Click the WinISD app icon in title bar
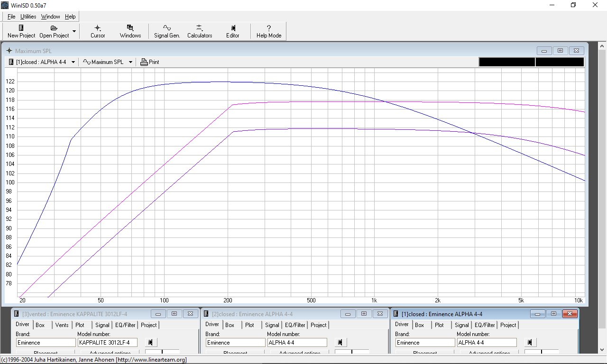The height and width of the screenshot is (364, 607). click(x=5, y=5)
